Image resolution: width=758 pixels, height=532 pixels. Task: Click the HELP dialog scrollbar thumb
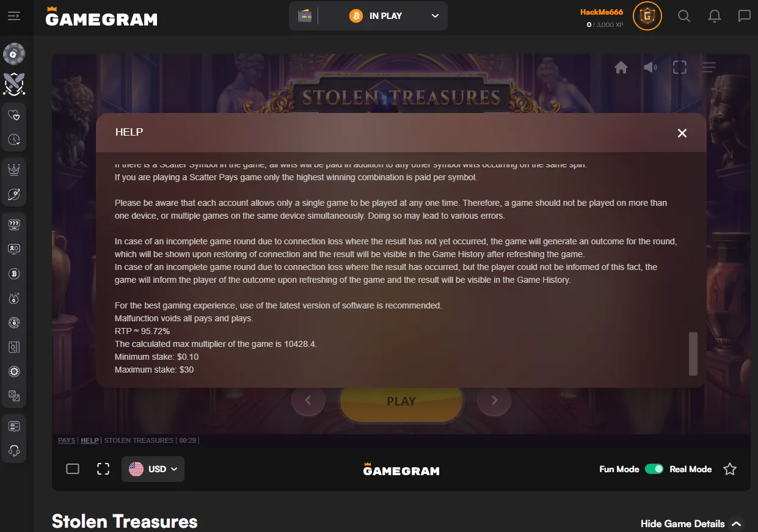click(693, 354)
